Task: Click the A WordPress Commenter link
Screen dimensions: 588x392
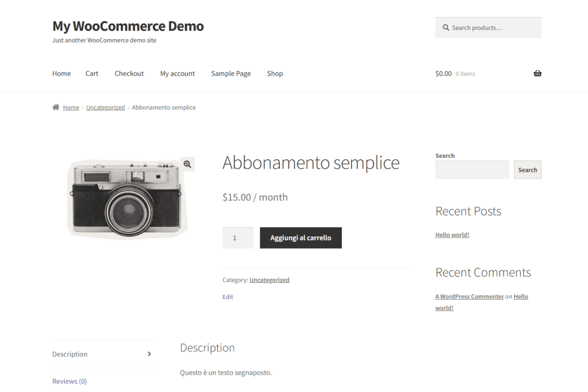Action: tap(469, 296)
